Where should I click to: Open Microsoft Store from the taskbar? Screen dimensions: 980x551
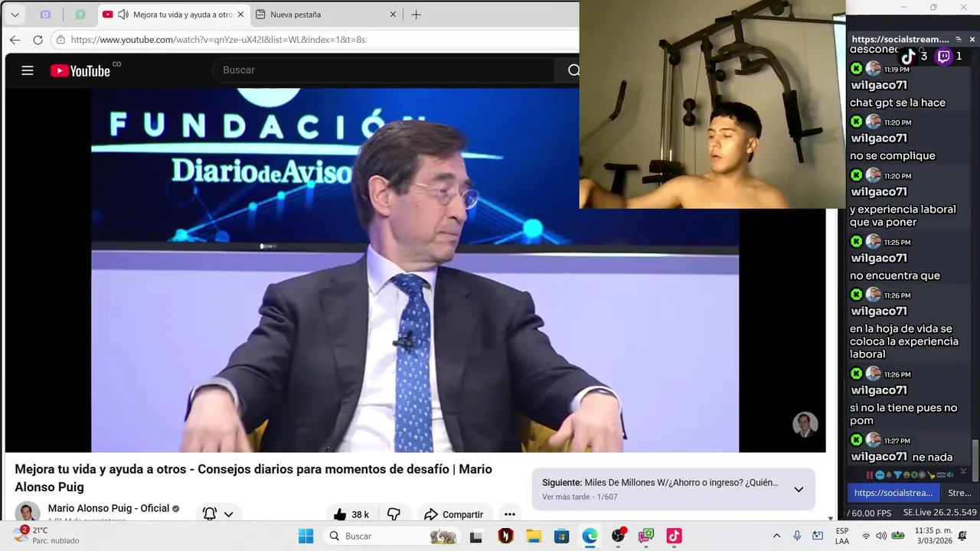[561, 536]
